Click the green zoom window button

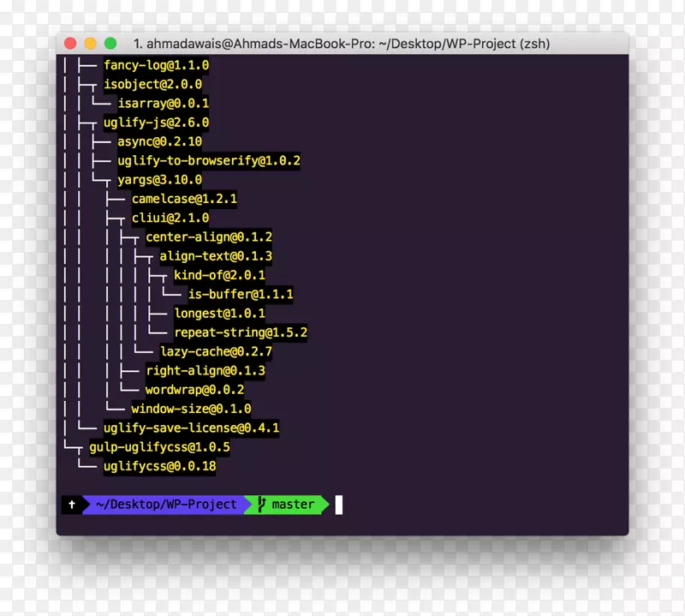[110, 44]
